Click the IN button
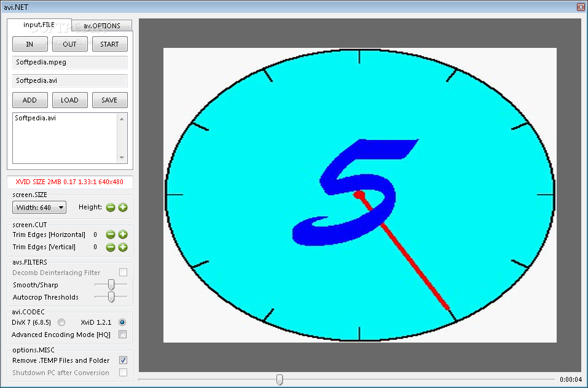Image resolution: width=588 pixels, height=388 pixels. pos(30,44)
